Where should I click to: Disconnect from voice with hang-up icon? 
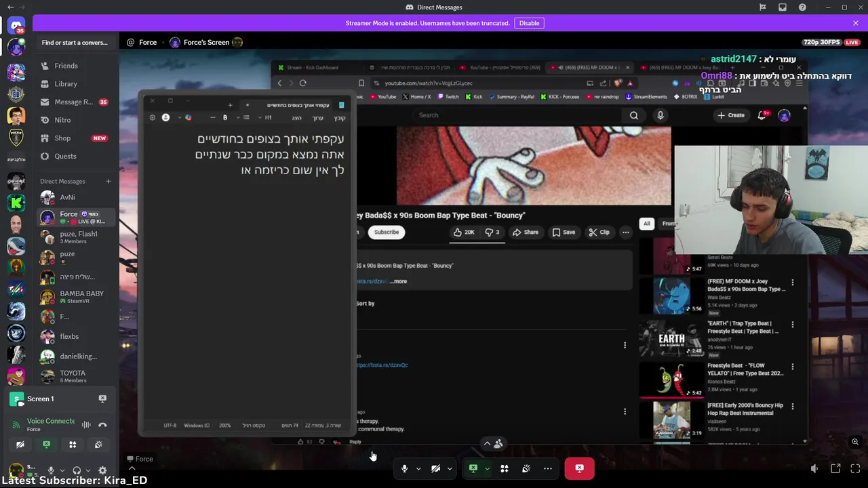(x=102, y=425)
